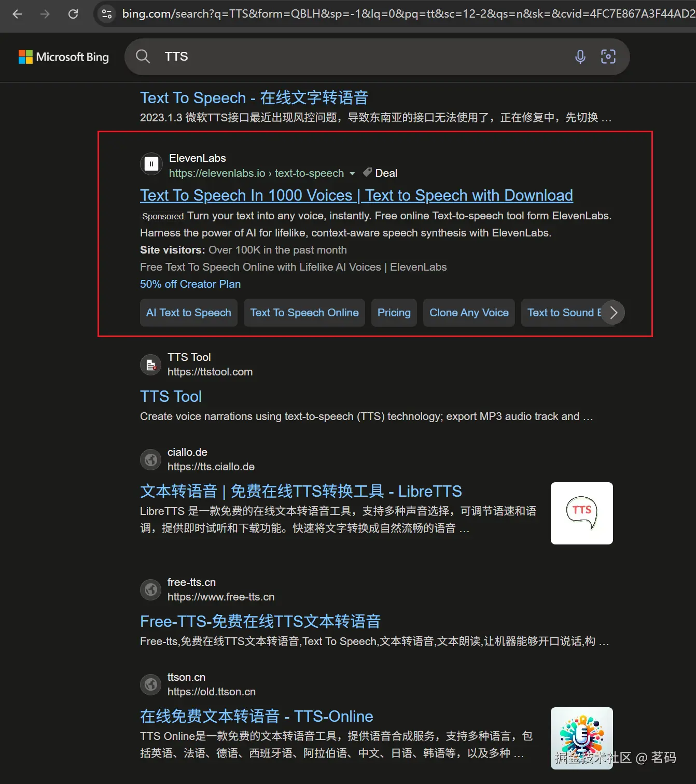Image resolution: width=696 pixels, height=784 pixels.
Task: Click the ElevenLabs site name
Action: pyautogui.click(x=198, y=158)
